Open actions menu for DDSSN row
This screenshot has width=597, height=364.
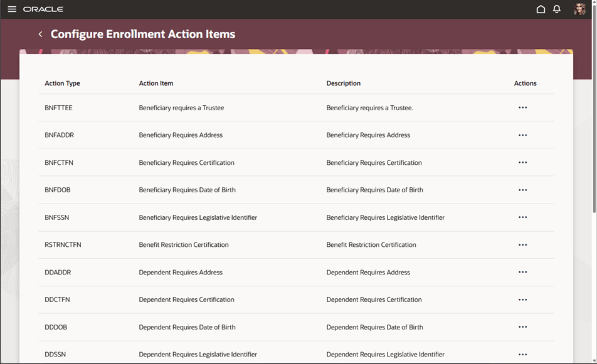(x=523, y=354)
